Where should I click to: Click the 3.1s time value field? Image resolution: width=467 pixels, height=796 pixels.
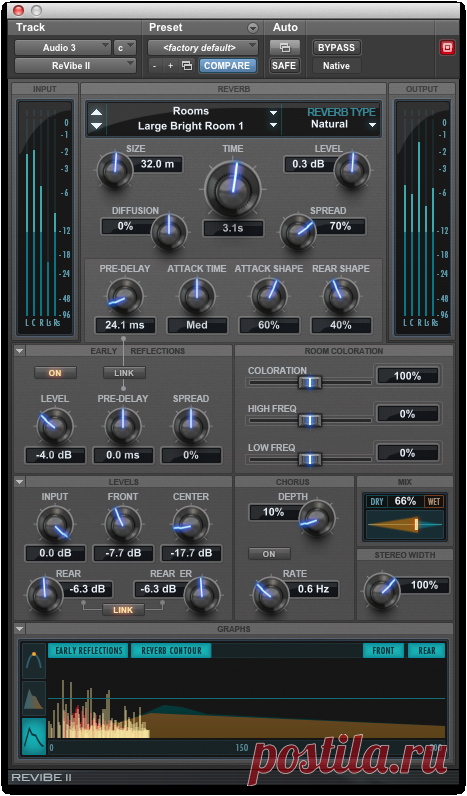click(233, 228)
